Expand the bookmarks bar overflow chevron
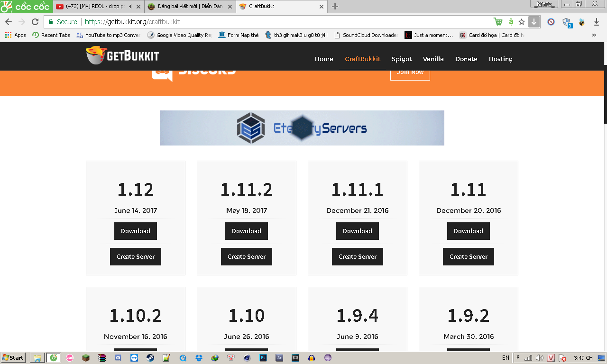This screenshot has width=607, height=364. [594, 35]
